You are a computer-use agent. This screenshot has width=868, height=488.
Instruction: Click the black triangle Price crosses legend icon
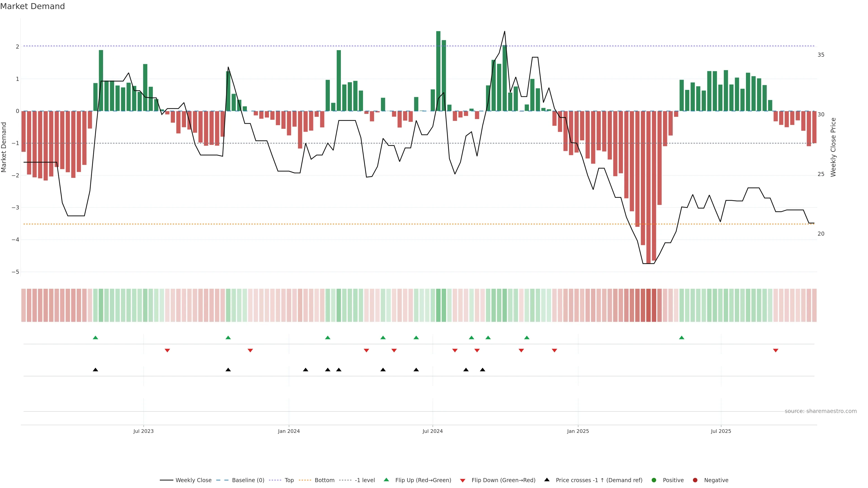[x=547, y=480]
